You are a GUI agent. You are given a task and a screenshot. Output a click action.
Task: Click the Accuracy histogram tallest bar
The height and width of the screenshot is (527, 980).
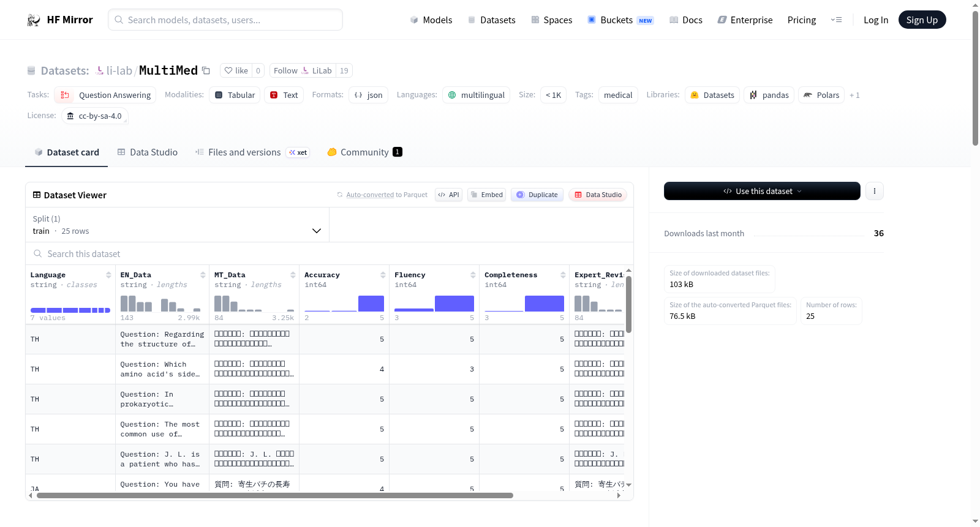tap(371, 304)
